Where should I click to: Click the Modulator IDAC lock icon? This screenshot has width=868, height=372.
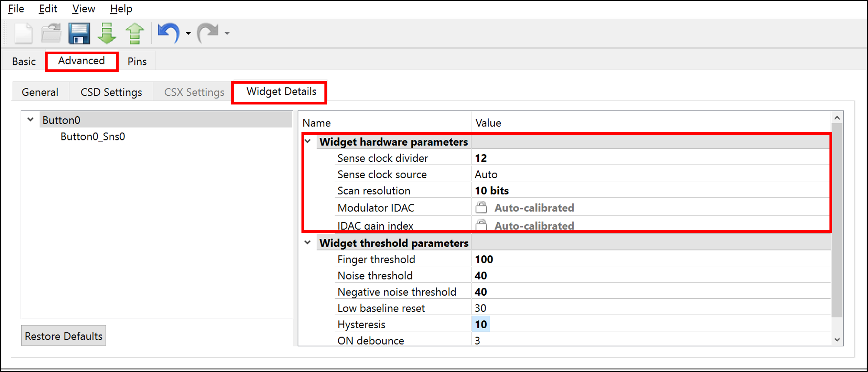(x=481, y=207)
